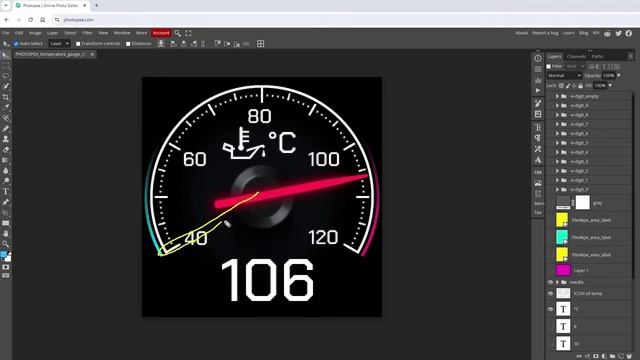Select the Eraser tool

6,149
